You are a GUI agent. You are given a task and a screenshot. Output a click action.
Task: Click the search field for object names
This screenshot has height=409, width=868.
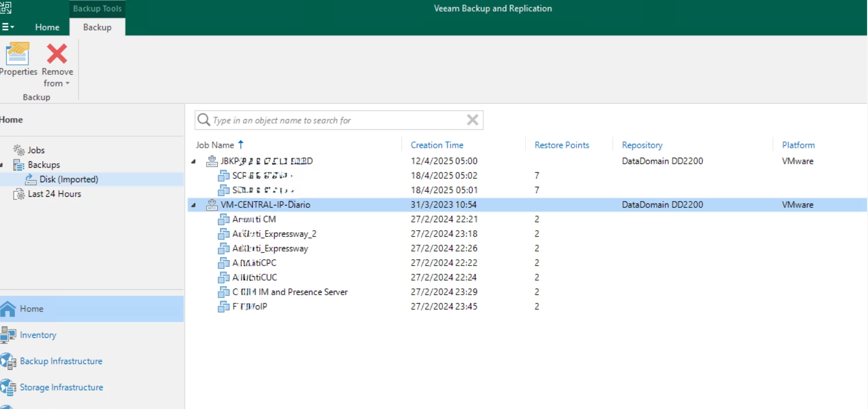pyautogui.click(x=339, y=120)
